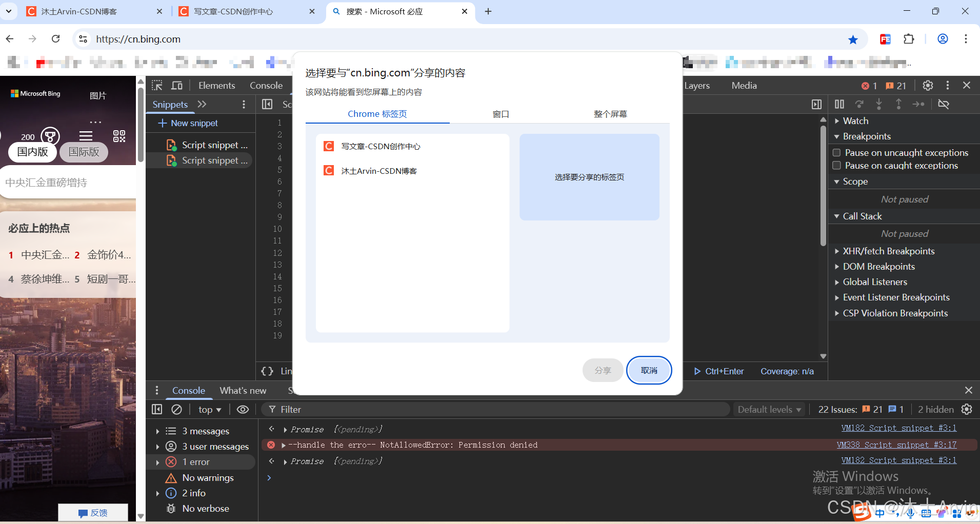This screenshot has height=524, width=980.
Task: Expand Global Listeners section
Action: pyautogui.click(x=871, y=281)
